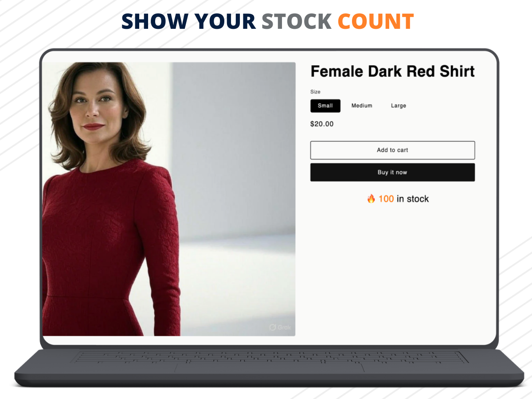
Task: Click the fire emoji beside stock count
Action: coord(371,199)
